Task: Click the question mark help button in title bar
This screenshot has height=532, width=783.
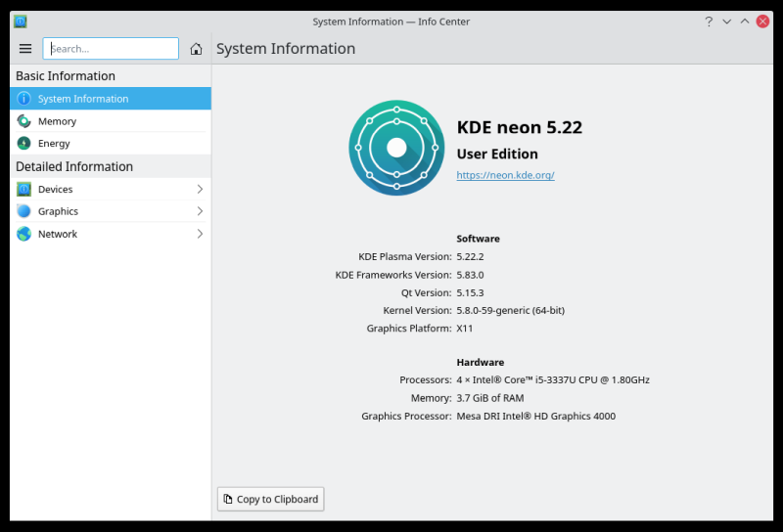Action: pyautogui.click(x=709, y=22)
